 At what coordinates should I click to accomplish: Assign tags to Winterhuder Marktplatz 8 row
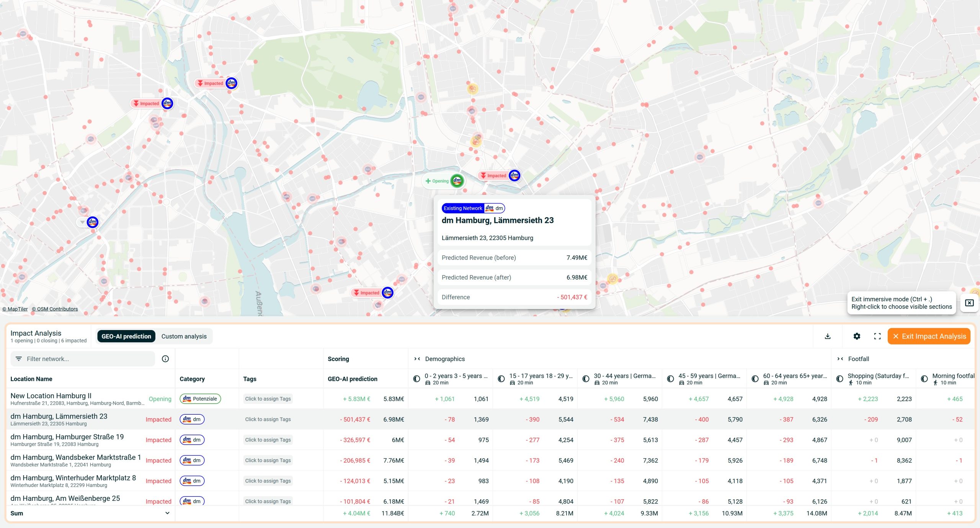(268, 481)
